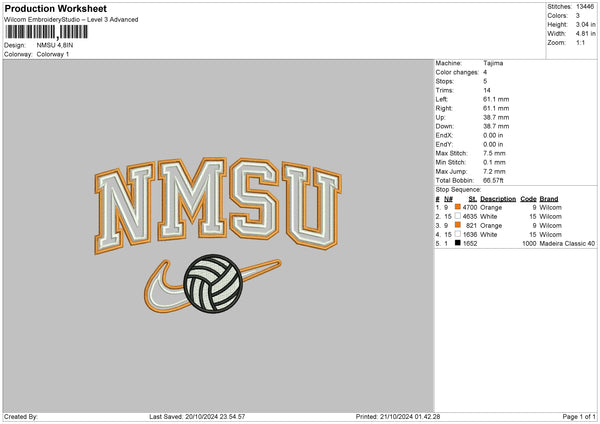Click the Trims value '14'
Image resolution: width=600 pixels, height=424 pixels.
[487, 90]
